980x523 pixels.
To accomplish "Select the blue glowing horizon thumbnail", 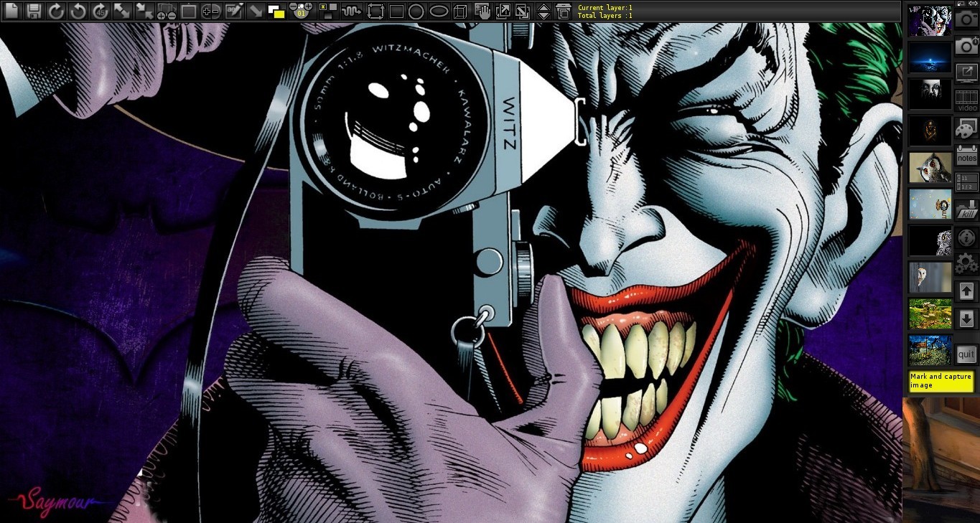I will pyautogui.click(x=930, y=57).
